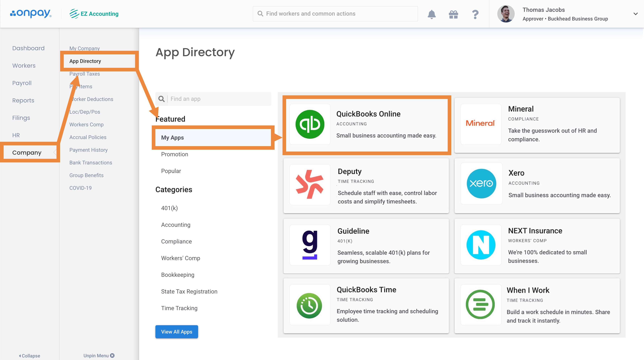The width and height of the screenshot is (644, 360).
Task: Open Payment History submenu item
Action: (x=89, y=150)
